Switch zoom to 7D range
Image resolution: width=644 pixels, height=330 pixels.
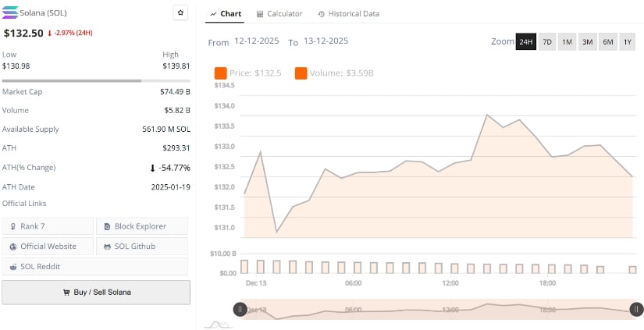547,42
